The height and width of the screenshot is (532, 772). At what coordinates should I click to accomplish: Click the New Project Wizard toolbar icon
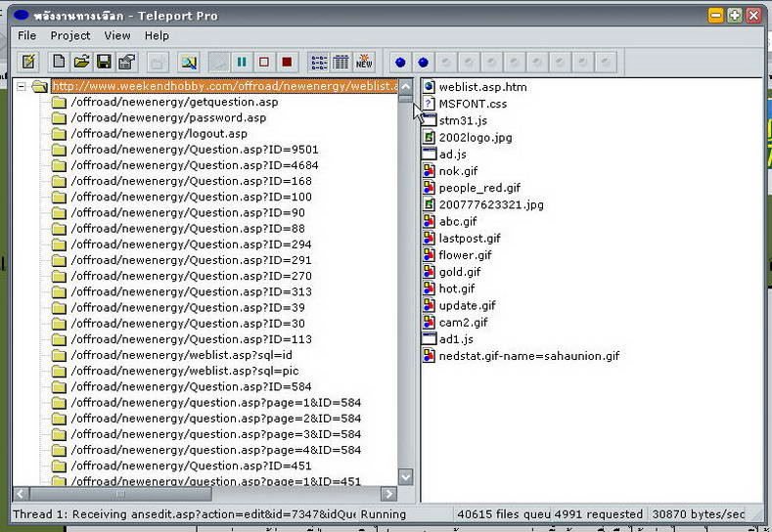pos(28,63)
